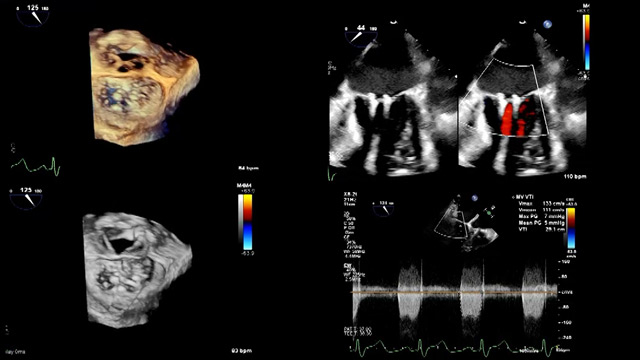The width and height of the screenshot is (640, 360).
Task: Click the '110 bpm' heart rate text
Action: pos(575,176)
